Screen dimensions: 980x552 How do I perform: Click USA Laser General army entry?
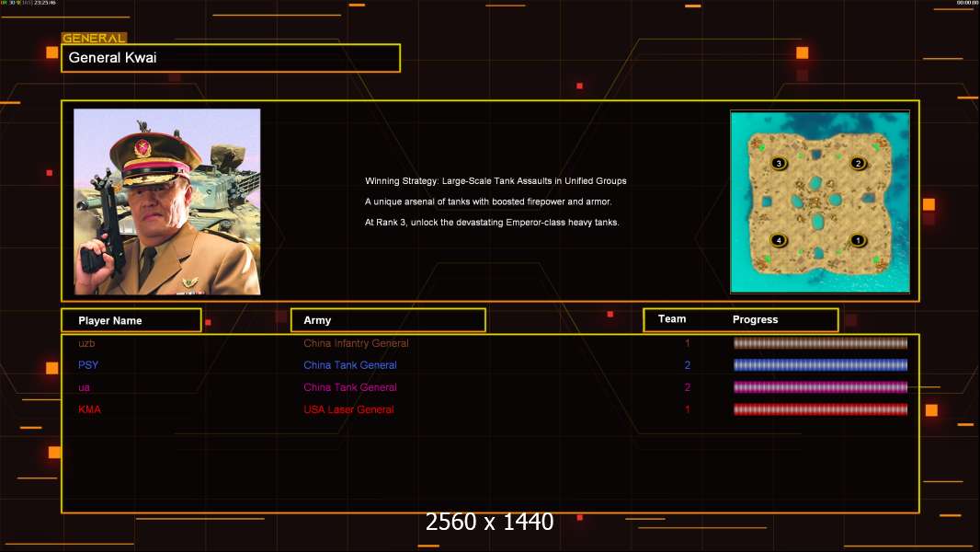tap(348, 409)
